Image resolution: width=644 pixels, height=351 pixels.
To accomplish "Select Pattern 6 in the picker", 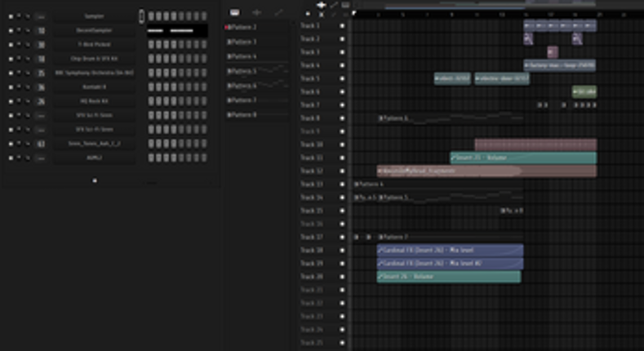I will tap(256, 86).
